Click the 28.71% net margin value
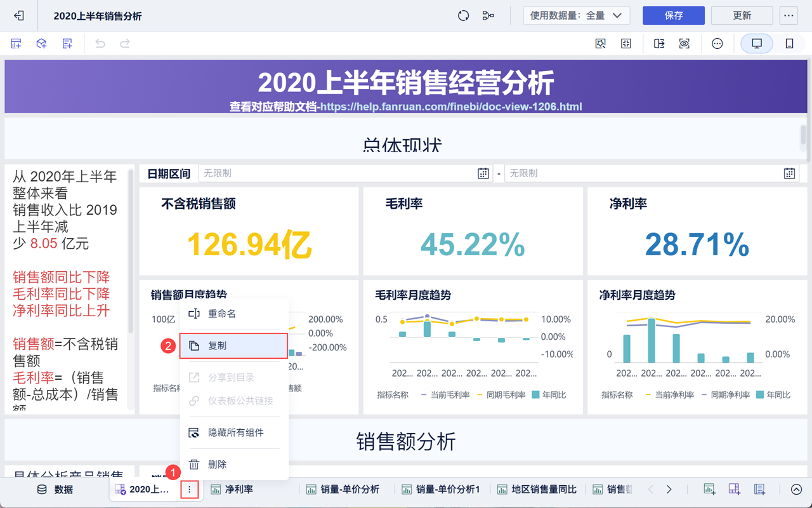This screenshot has height=508, width=812. (697, 244)
